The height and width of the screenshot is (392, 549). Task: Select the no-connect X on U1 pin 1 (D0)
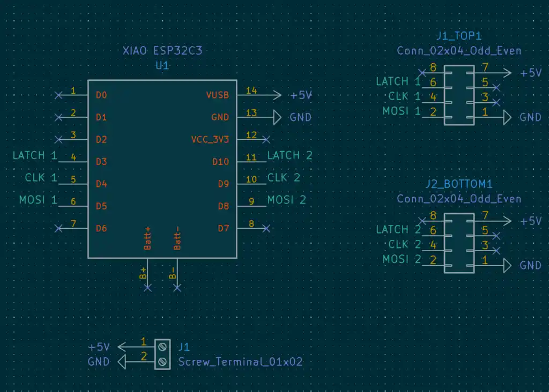[x=58, y=95]
